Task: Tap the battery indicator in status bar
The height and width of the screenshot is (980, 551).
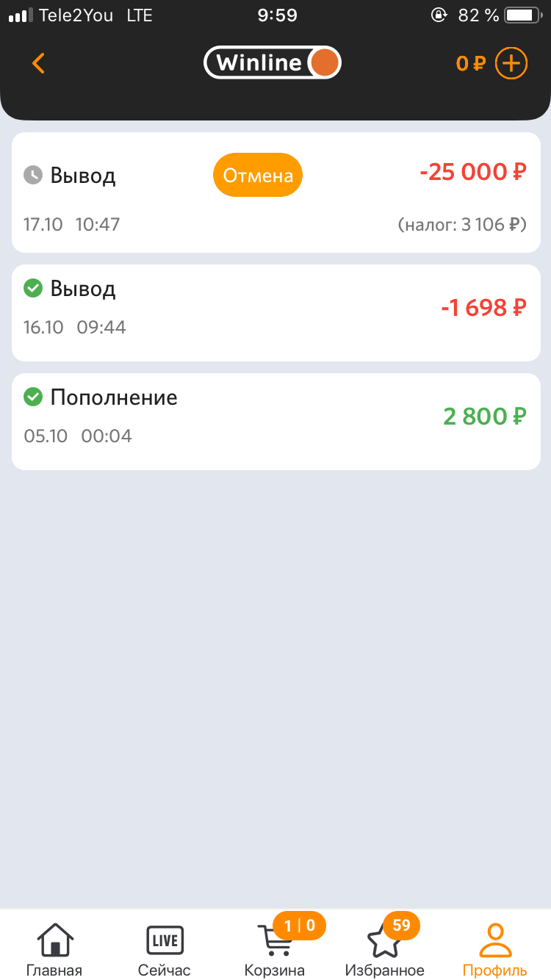Action: click(522, 15)
